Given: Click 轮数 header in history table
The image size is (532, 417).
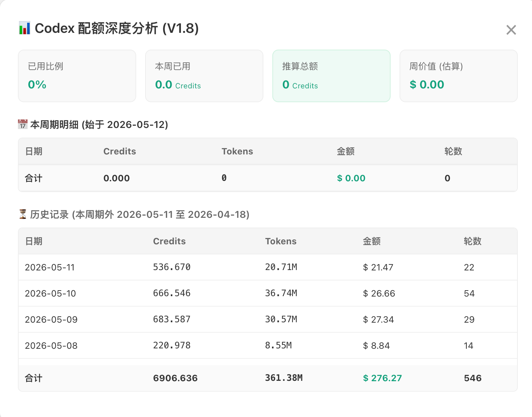Looking at the screenshot, I should coord(473,241).
